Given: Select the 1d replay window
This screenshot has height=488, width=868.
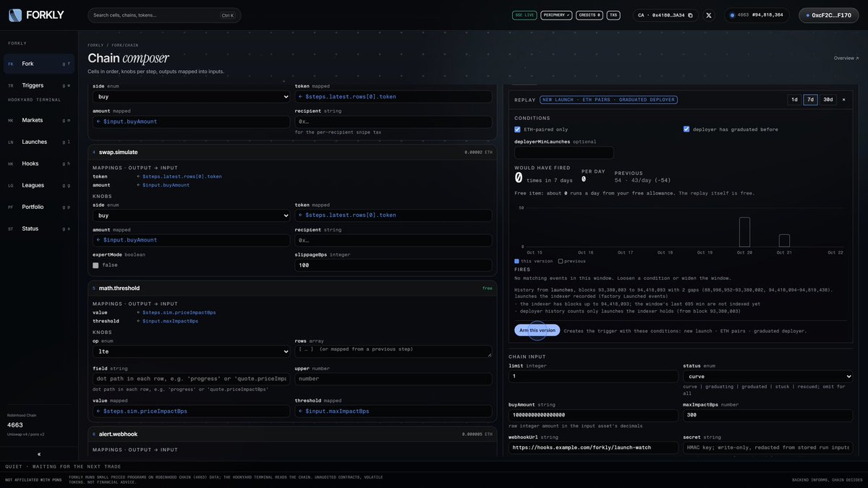Looking at the screenshot, I should point(794,100).
